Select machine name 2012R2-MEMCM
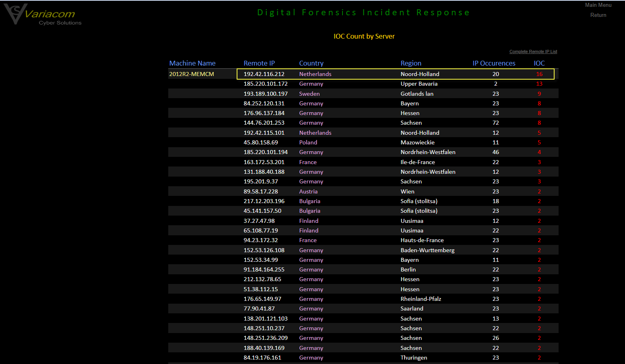625x364 pixels. (x=192, y=74)
